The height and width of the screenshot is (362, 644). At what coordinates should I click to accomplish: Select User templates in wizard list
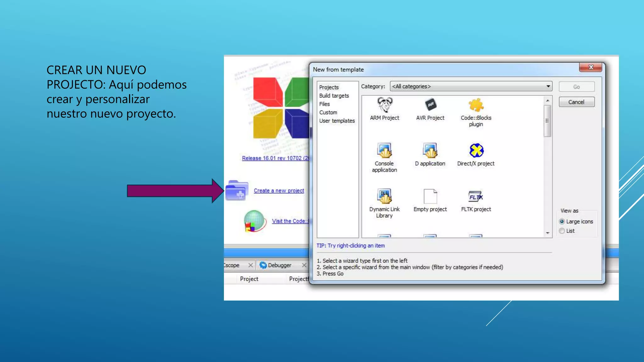coord(337,121)
